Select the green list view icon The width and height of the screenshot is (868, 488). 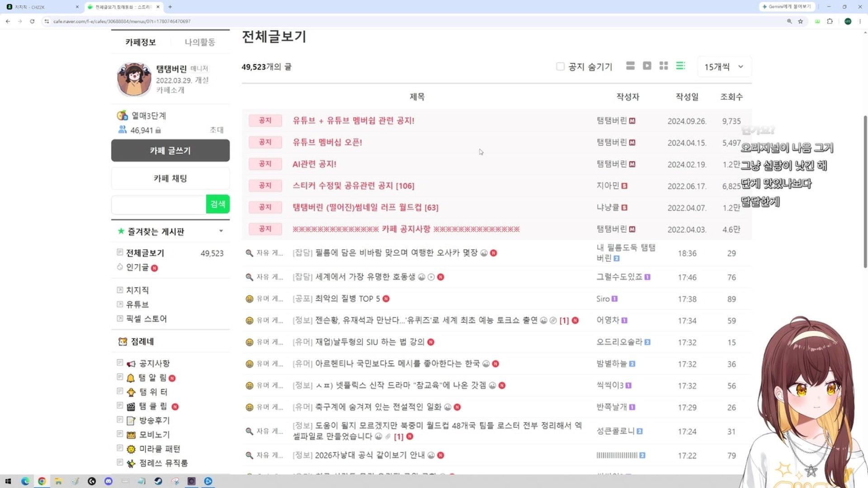tap(680, 66)
